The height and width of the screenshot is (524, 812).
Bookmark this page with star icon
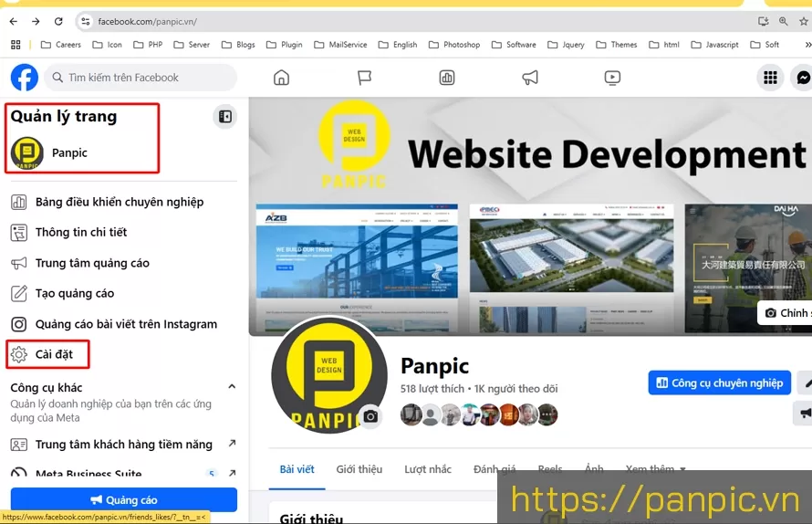click(x=804, y=21)
